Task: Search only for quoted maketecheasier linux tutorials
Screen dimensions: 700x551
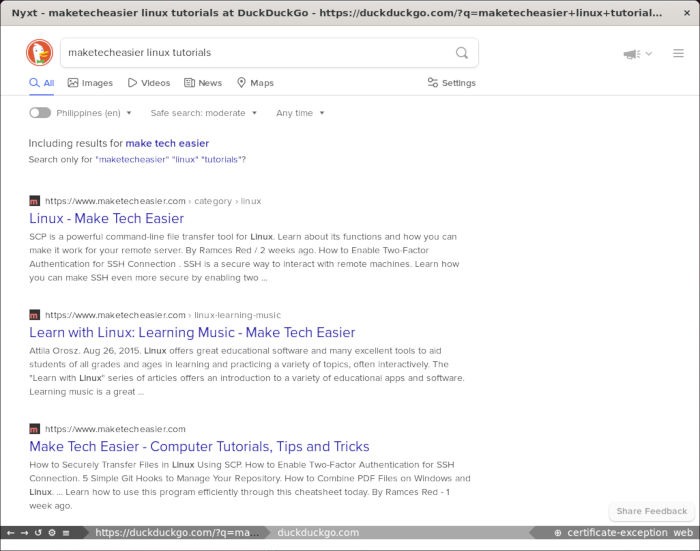Action: tap(169, 159)
